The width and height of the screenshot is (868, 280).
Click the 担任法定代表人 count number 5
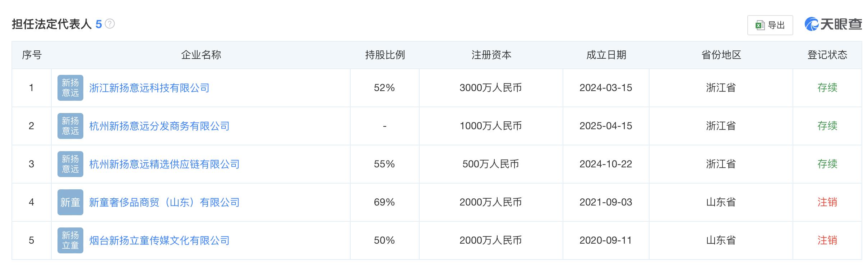(x=99, y=24)
